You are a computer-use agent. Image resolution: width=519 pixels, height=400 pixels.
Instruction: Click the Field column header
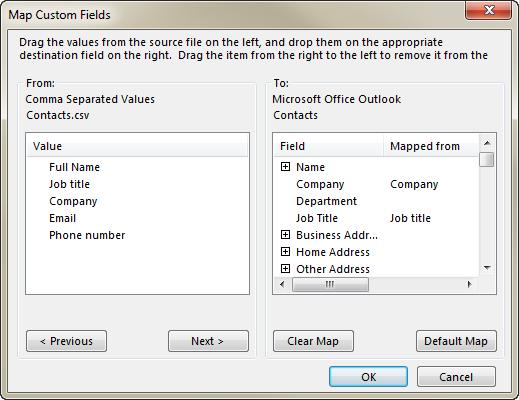(328, 146)
